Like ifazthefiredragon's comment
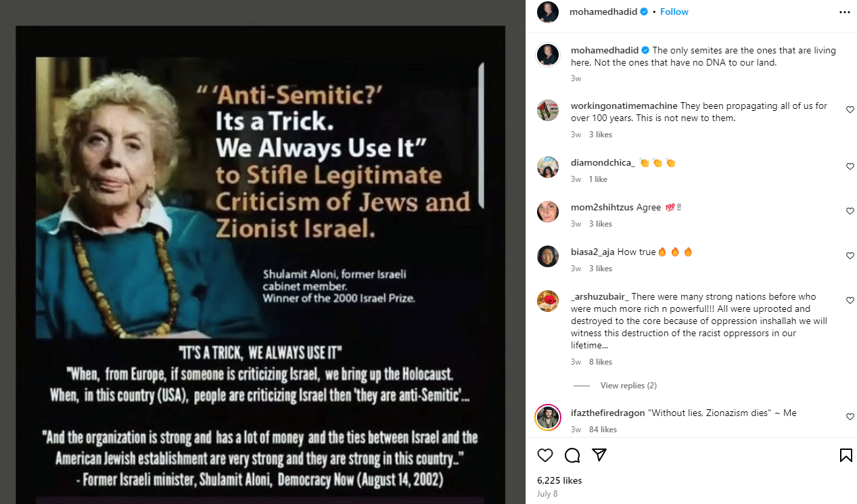This screenshot has height=504, width=857. coord(850,417)
